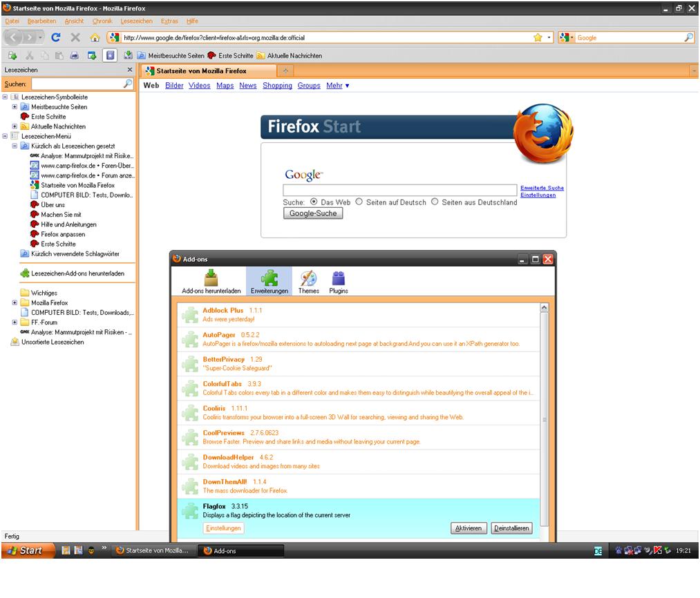Expand the Meistbesuchte Seiten tree node
Viewport: 700px width, 598px height.
click(15, 106)
